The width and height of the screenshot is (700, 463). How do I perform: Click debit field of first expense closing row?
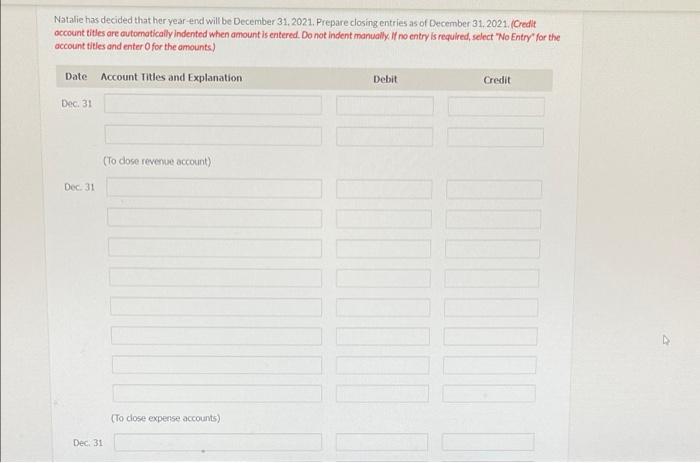tap(384, 189)
